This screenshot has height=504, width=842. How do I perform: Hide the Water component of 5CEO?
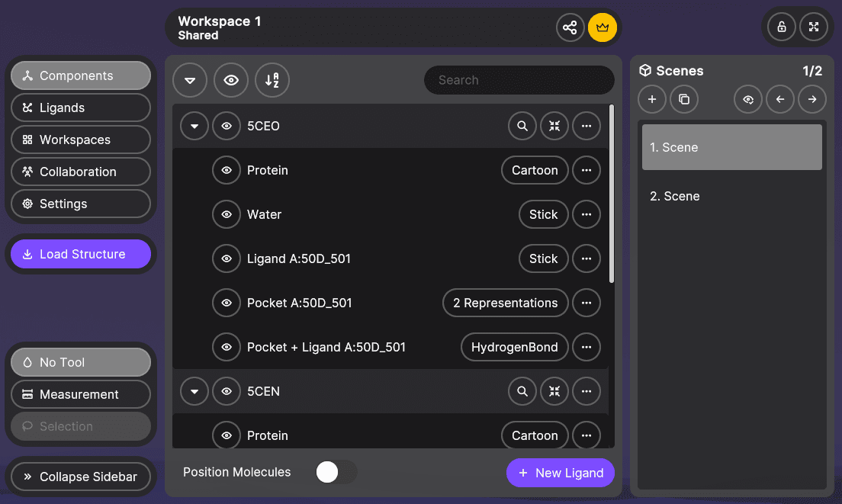(227, 215)
